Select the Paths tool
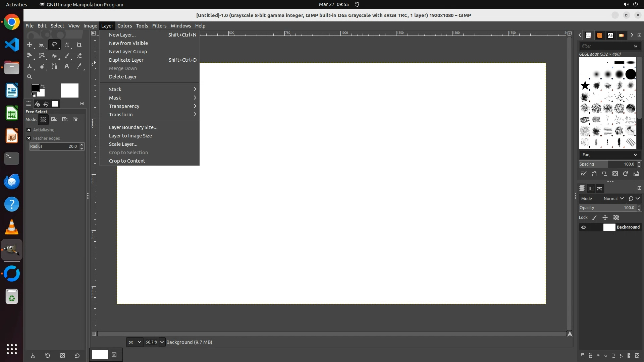Screen dimensions: 644x362 point(54,66)
